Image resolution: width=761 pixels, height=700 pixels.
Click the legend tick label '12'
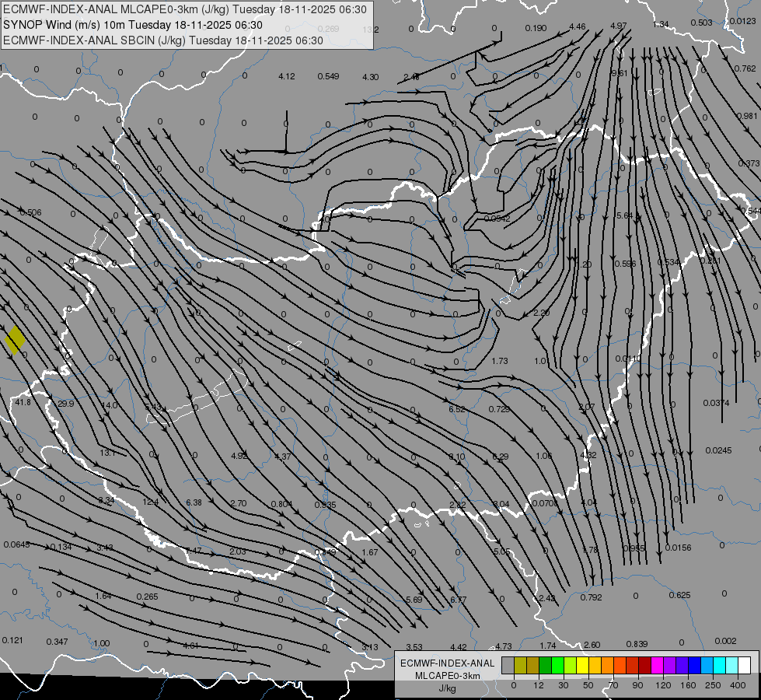click(x=538, y=685)
